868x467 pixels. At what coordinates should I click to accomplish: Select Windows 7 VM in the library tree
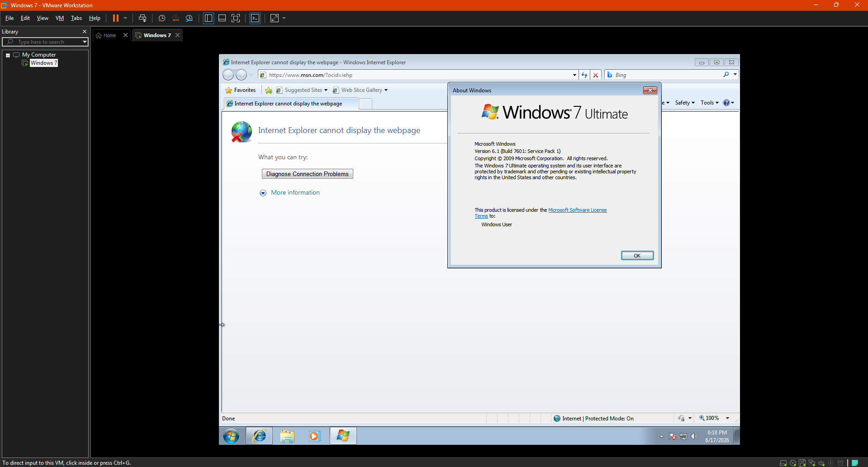pos(44,63)
